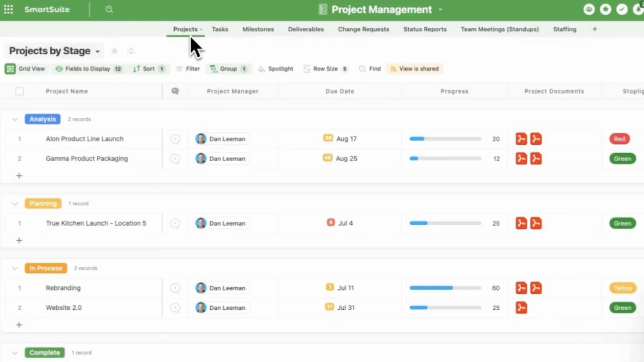Open the Website 2.0 project name

coord(64,308)
